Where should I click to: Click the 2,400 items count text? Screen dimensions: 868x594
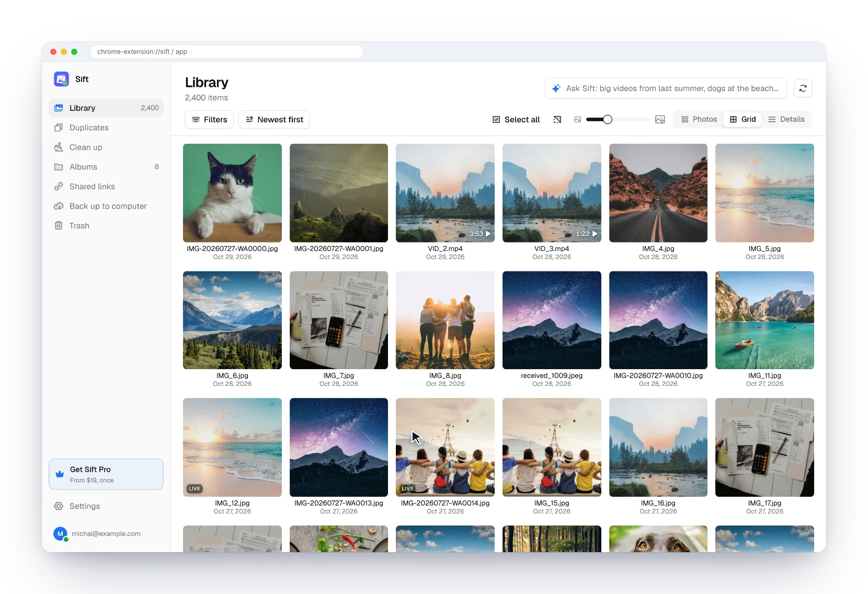pos(207,98)
